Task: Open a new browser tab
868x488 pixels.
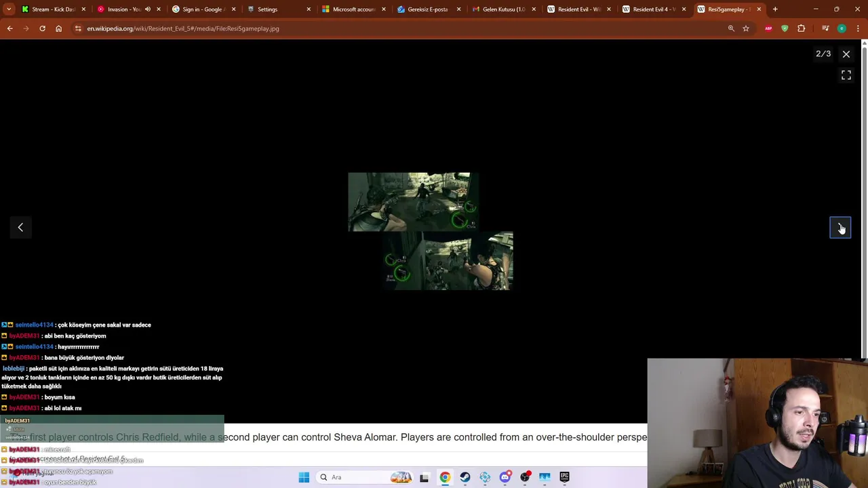Action: click(x=775, y=9)
